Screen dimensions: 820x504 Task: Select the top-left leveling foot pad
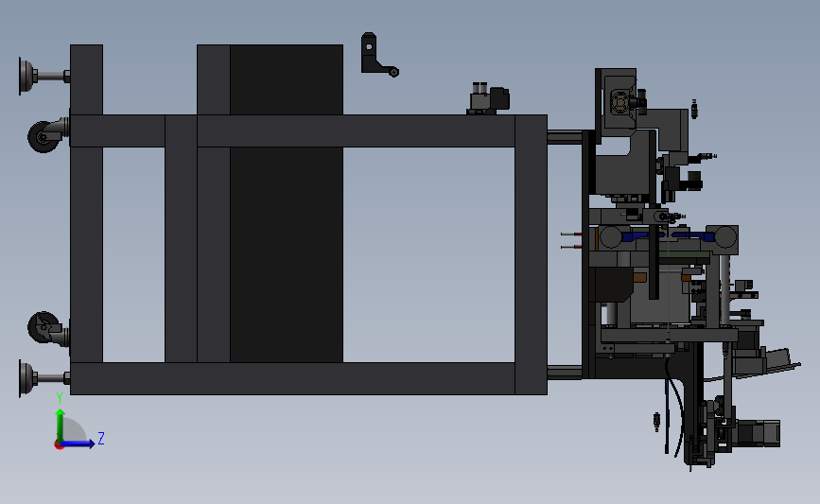tap(26, 77)
